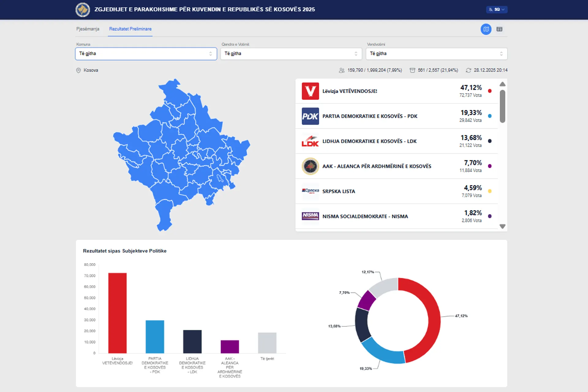This screenshot has height=392, width=588.
Task: Click the violet NISMA color dot
Action: click(490, 216)
